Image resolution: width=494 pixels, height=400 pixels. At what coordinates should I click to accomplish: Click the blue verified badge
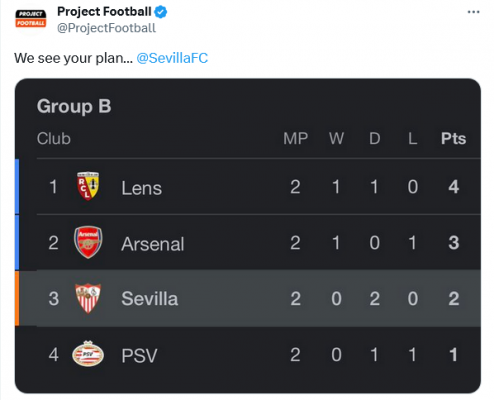point(161,12)
